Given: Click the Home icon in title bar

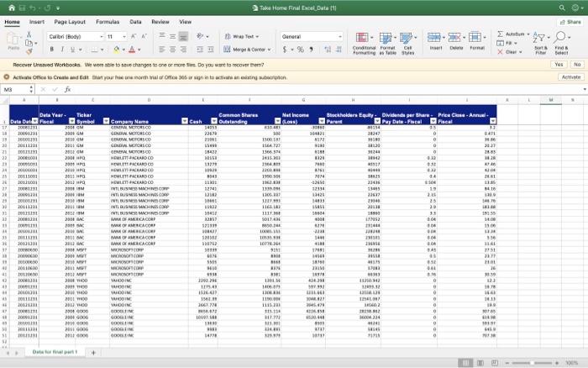Looking at the screenshot, I should coord(12,8).
